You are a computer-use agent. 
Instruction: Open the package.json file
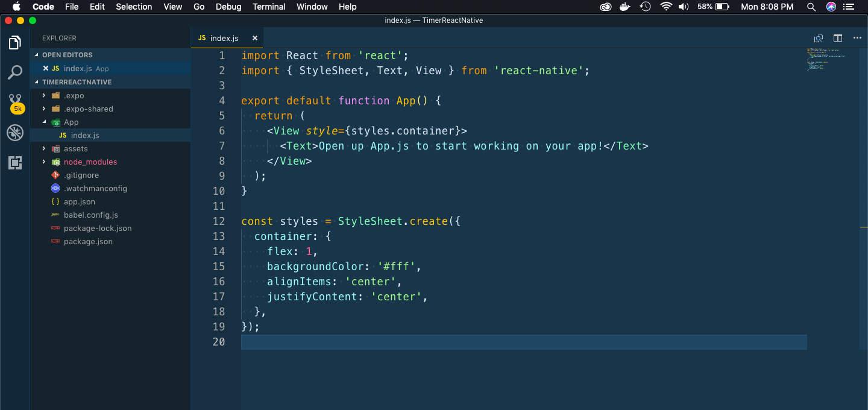pyautogui.click(x=110, y=241)
